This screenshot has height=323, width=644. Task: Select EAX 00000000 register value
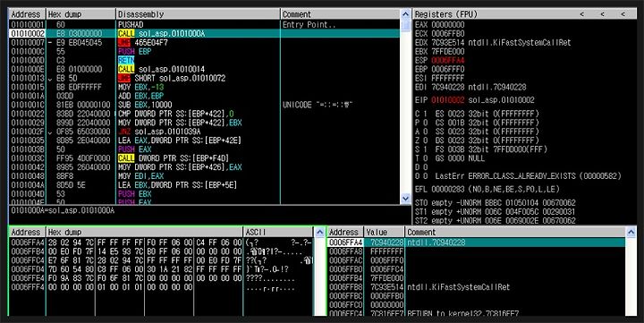(440, 25)
